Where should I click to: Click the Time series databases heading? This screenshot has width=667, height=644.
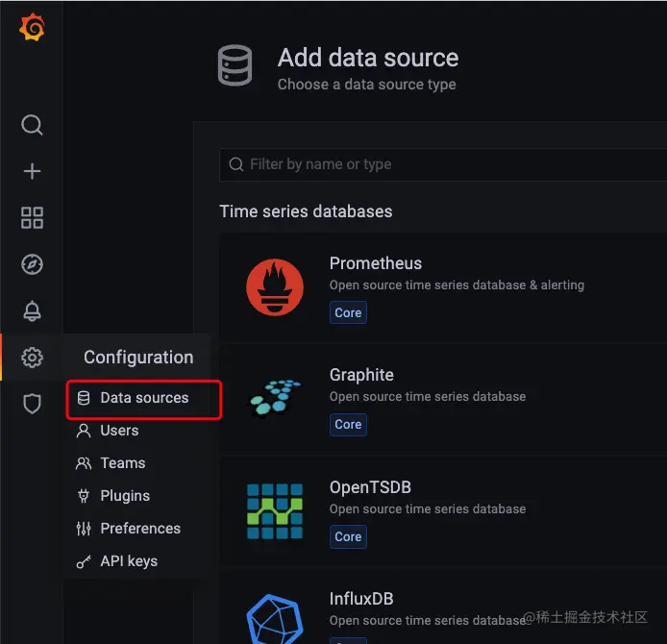306,211
